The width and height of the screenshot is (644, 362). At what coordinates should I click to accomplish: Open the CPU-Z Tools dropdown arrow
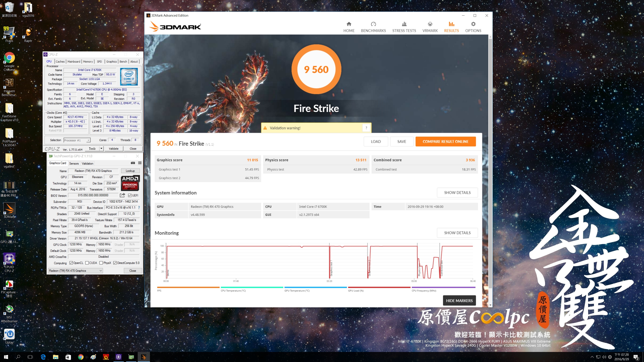click(101, 148)
